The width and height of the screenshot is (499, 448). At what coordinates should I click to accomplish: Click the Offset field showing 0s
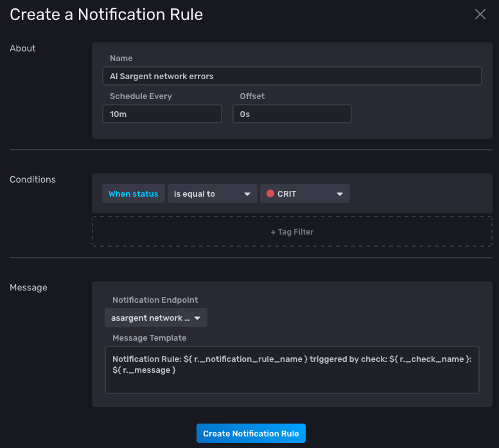[292, 114]
